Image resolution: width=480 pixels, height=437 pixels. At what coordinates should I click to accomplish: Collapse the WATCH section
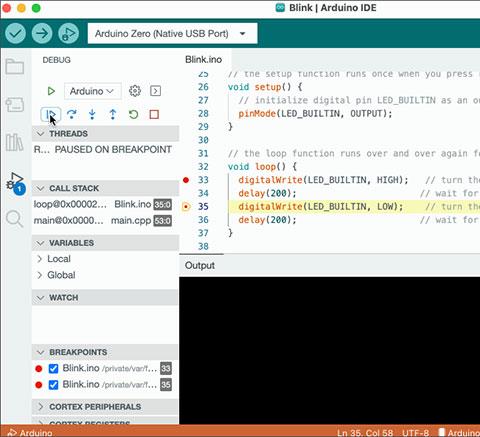[x=105, y=298]
